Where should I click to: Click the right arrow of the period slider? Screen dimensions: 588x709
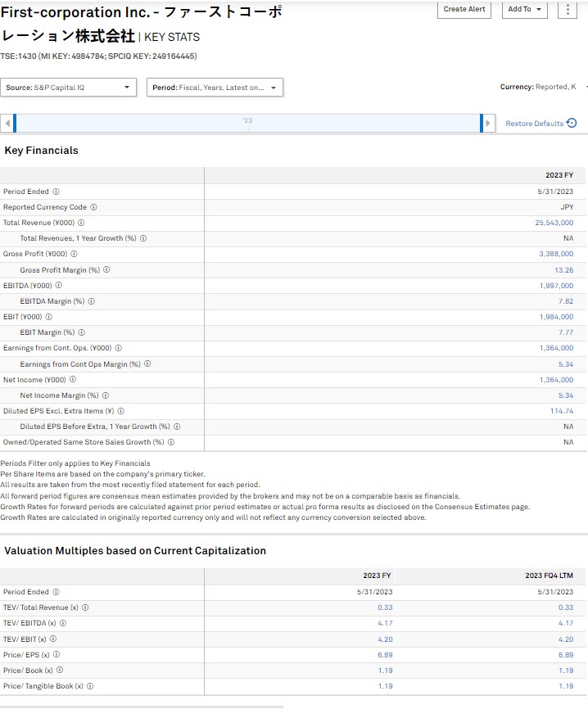click(489, 124)
